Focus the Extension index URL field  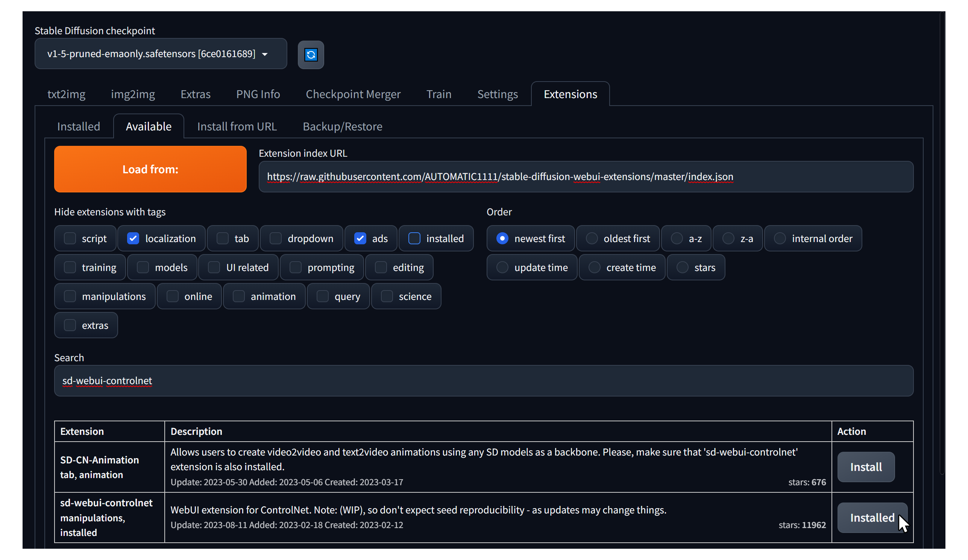(x=586, y=177)
